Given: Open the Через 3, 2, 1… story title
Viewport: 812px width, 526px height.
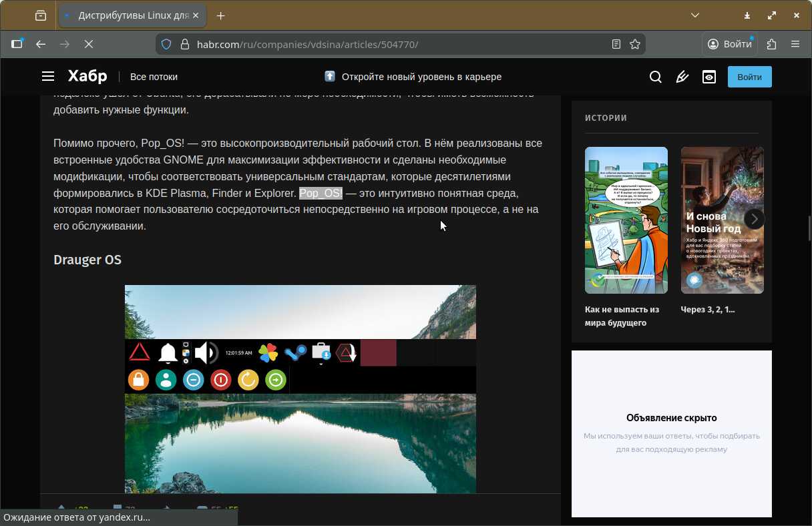Looking at the screenshot, I should coord(708,310).
